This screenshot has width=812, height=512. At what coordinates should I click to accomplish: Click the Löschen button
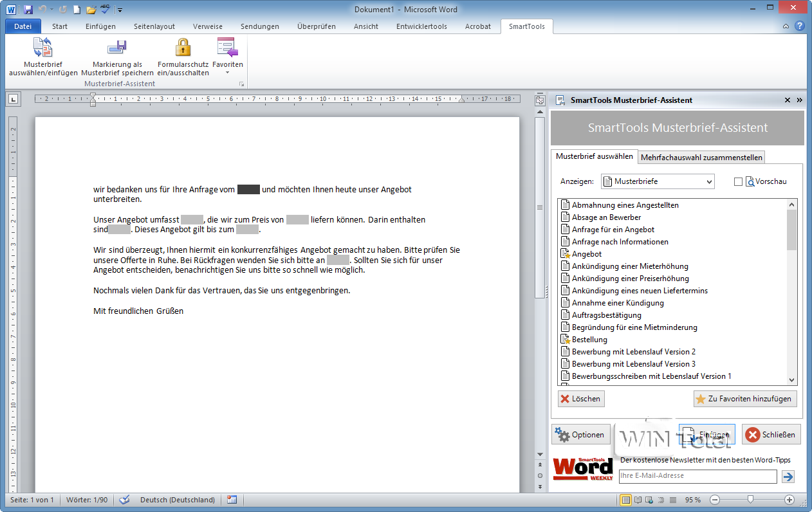[x=581, y=399]
